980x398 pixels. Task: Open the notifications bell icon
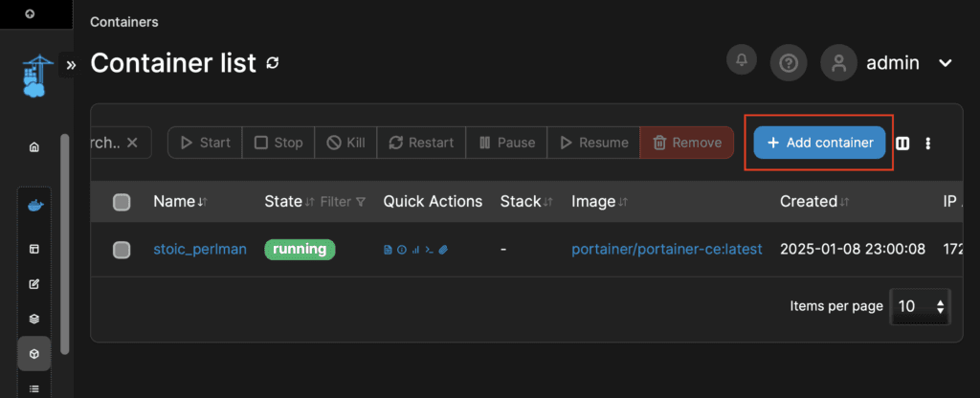tap(741, 61)
